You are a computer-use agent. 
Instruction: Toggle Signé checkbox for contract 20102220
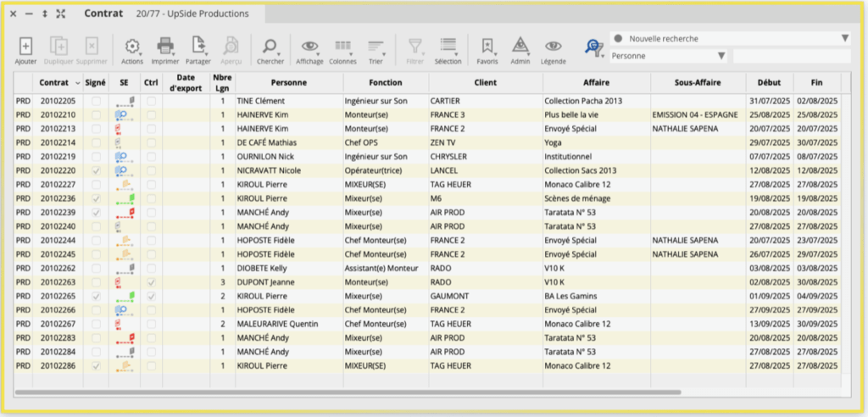click(x=96, y=170)
